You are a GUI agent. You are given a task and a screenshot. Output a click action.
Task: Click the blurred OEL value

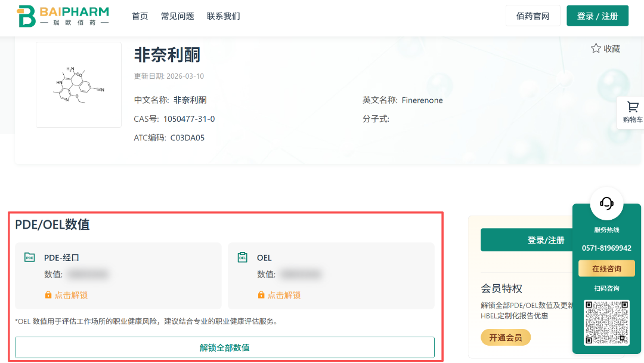click(301, 274)
